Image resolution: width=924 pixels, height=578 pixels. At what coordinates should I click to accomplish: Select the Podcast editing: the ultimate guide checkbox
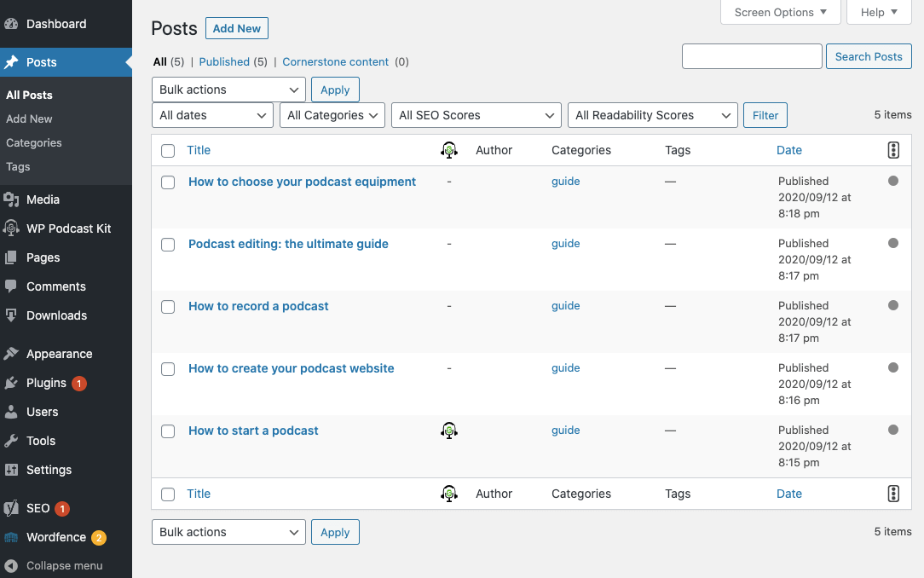coord(168,245)
